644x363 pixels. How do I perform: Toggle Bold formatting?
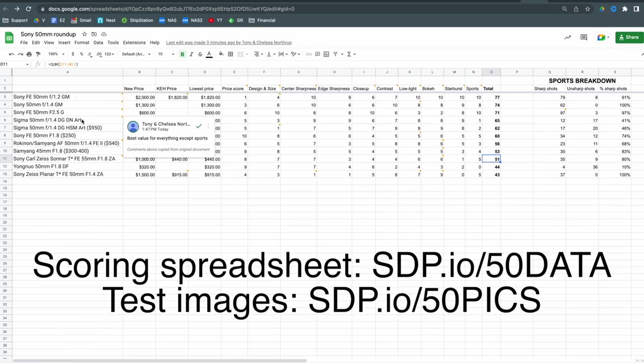[182, 54]
